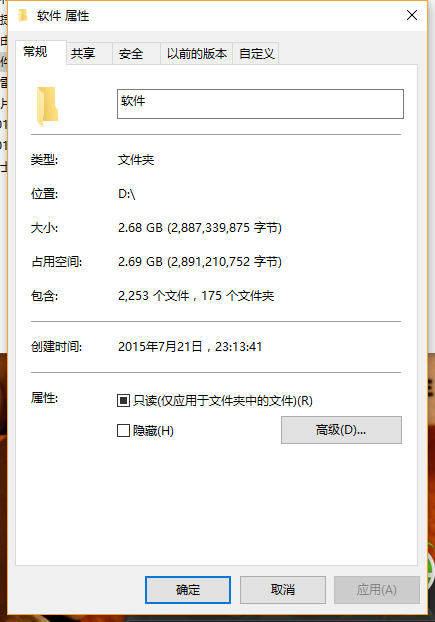Screen dimensions: 435x622
Task: Confirm with the 确定 button
Action: (x=188, y=590)
